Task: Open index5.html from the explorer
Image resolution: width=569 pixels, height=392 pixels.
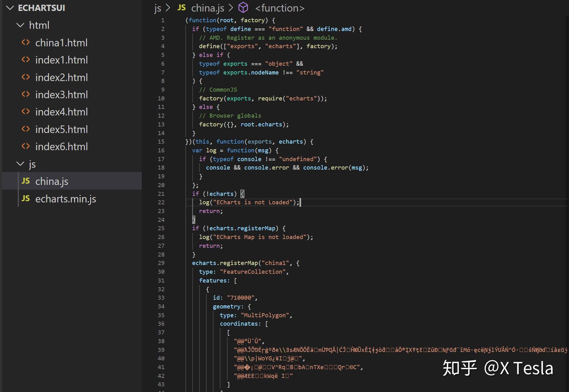Action: pos(61,129)
